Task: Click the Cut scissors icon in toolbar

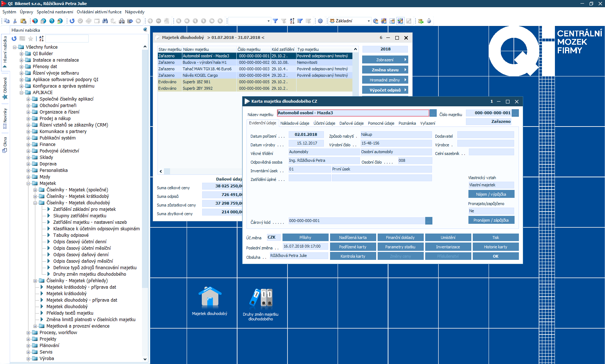Action: (15, 21)
